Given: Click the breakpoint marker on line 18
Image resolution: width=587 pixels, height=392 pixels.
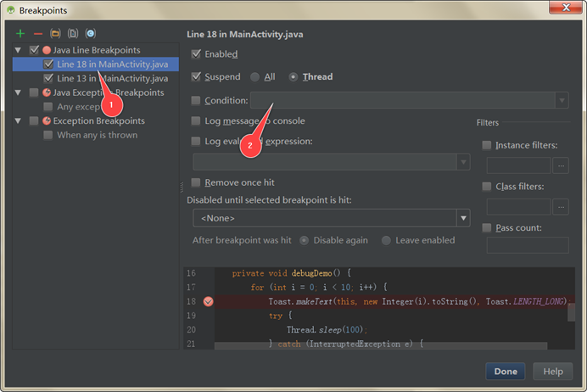Looking at the screenshot, I should (208, 301).
